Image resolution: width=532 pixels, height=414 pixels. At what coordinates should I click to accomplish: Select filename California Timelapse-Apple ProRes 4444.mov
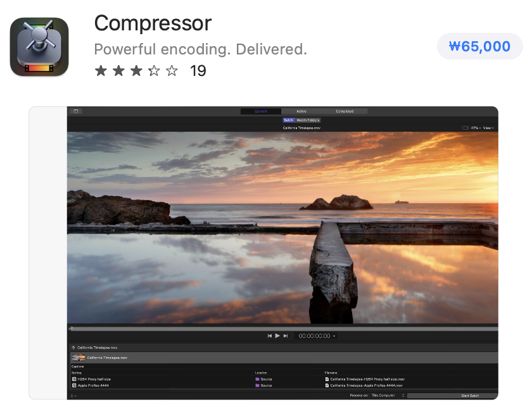pyautogui.click(x=367, y=385)
